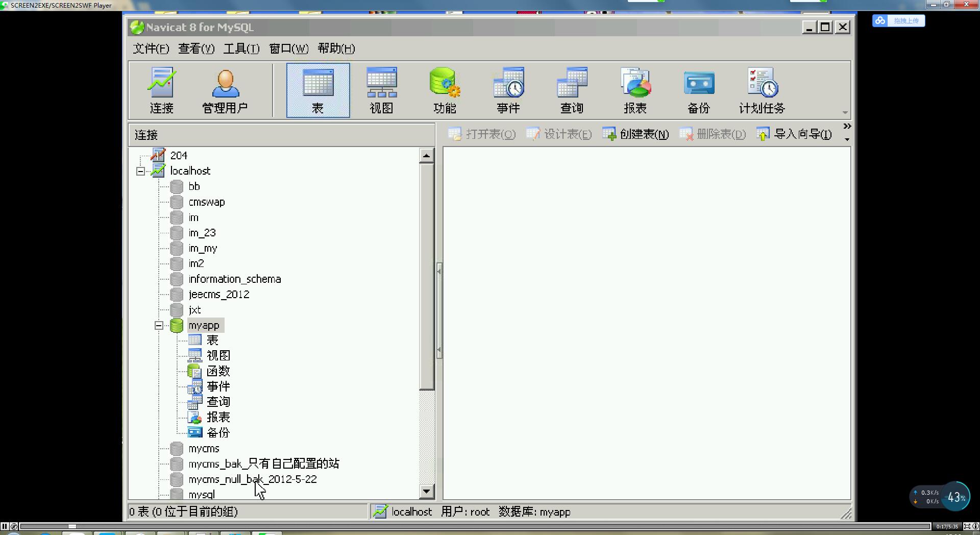Viewport: 980px width, 535px height.
Task: Open the 功能 (Function) toolbar icon
Action: [445, 90]
